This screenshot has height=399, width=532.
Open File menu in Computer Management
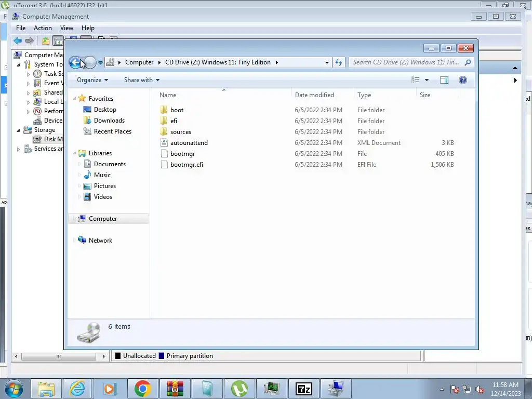[21, 28]
